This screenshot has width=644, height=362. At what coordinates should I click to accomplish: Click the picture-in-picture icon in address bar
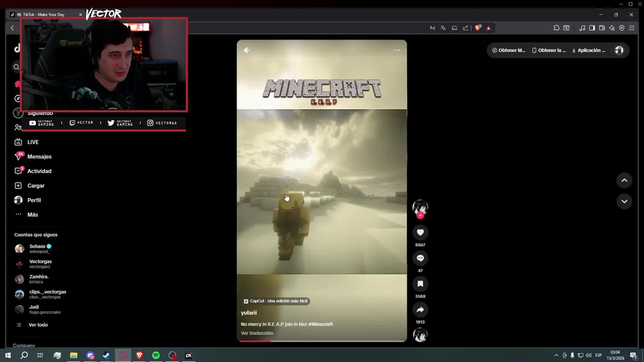pos(454,28)
